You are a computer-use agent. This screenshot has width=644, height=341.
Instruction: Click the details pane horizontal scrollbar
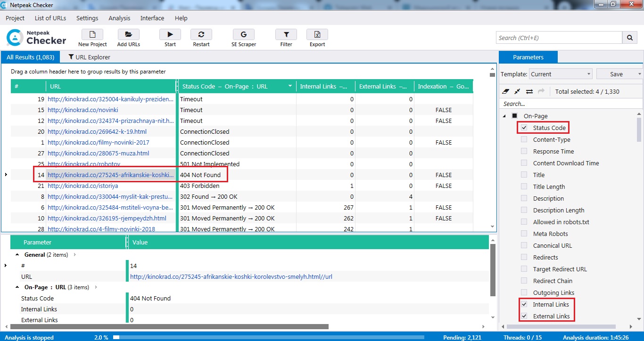[169, 326]
